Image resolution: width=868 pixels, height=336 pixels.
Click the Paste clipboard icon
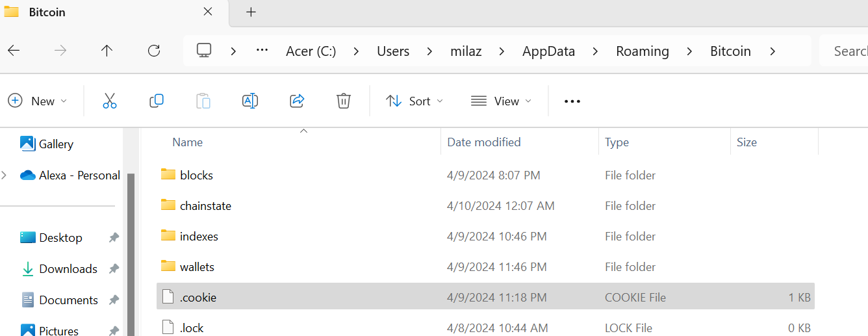pos(203,101)
